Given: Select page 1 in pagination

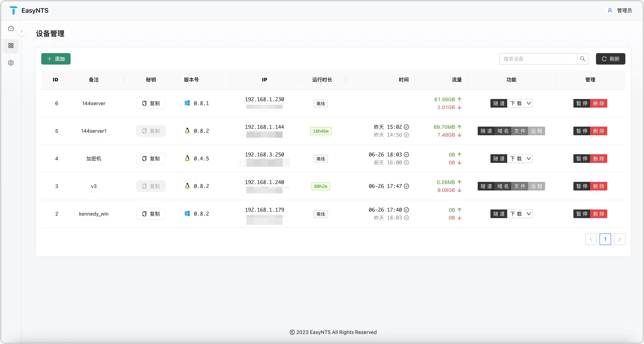Looking at the screenshot, I should pyautogui.click(x=605, y=239).
